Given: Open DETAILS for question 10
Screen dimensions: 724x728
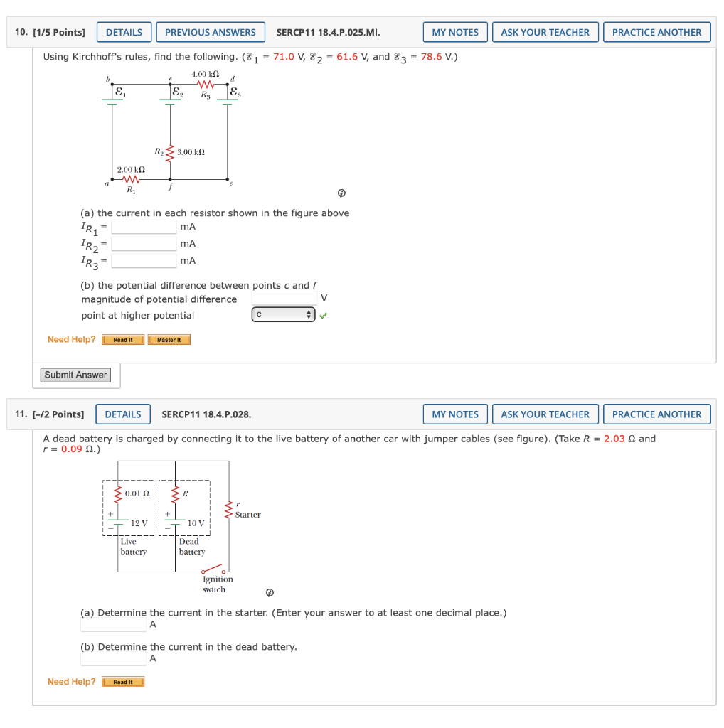Looking at the screenshot, I should (x=124, y=31).
